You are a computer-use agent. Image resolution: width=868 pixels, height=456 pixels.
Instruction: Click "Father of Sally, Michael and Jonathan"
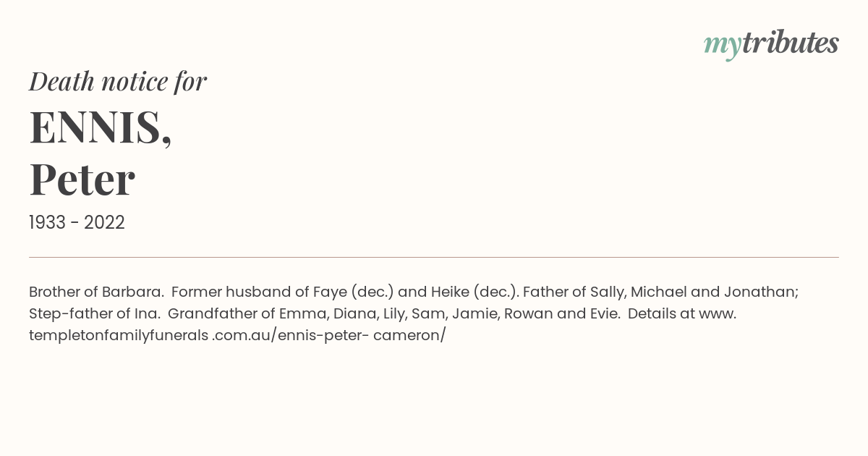tap(659, 292)
